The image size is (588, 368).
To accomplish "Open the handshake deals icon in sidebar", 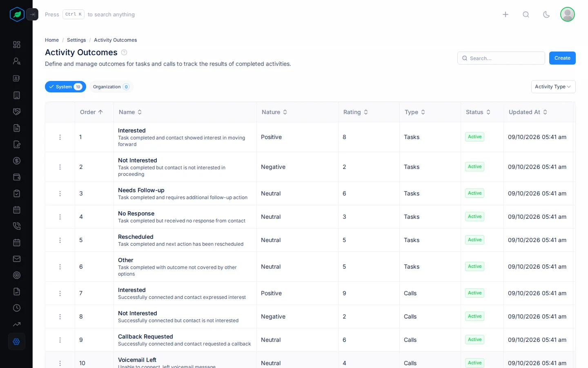I will pyautogui.click(x=17, y=112).
